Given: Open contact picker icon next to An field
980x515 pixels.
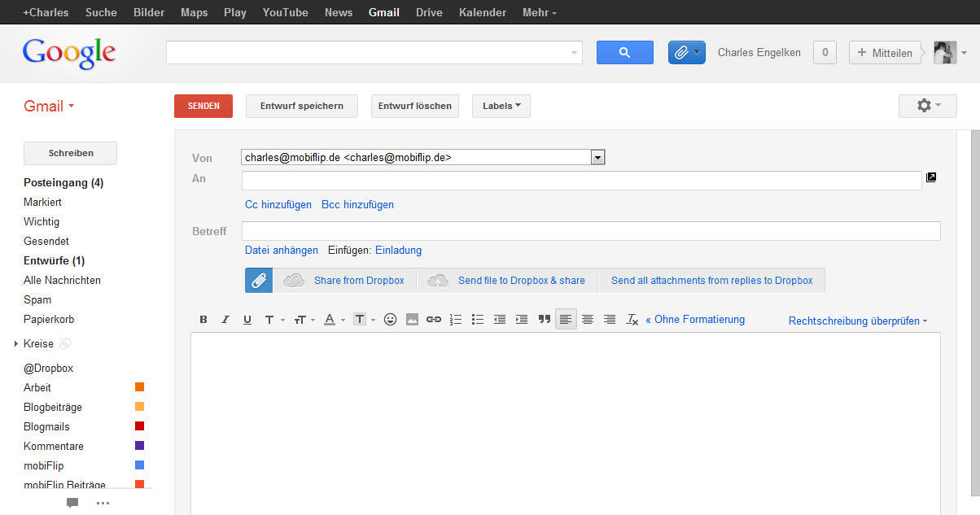Looking at the screenshot, I should click(x=931, y=177).
